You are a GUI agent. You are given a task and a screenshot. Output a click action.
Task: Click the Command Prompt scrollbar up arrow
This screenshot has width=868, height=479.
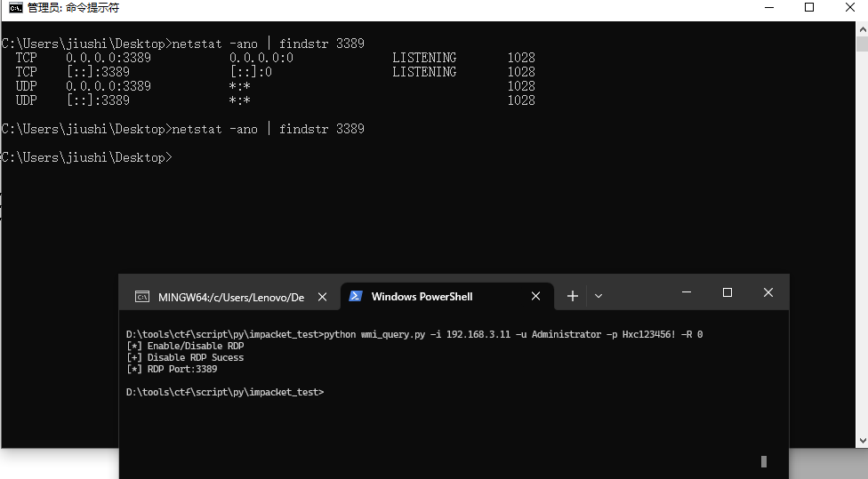(x=863, y=28)
